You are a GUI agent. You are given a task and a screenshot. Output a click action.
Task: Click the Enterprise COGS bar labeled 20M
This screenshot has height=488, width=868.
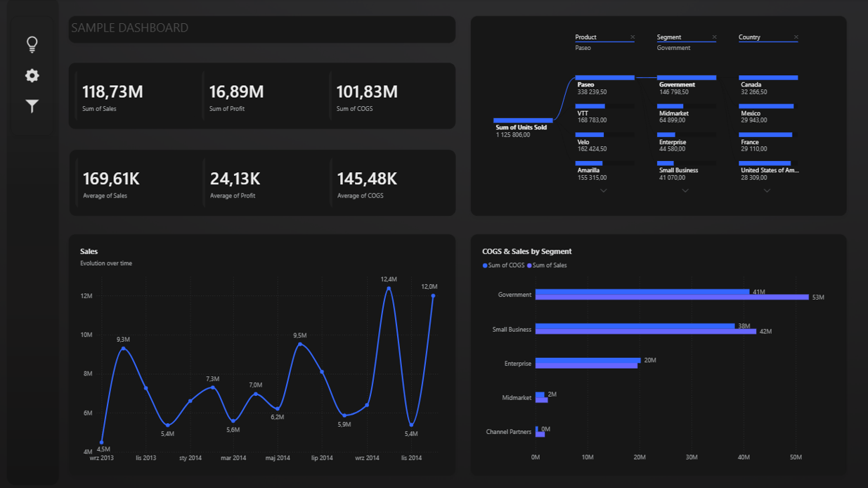click(x=588, y=361)
